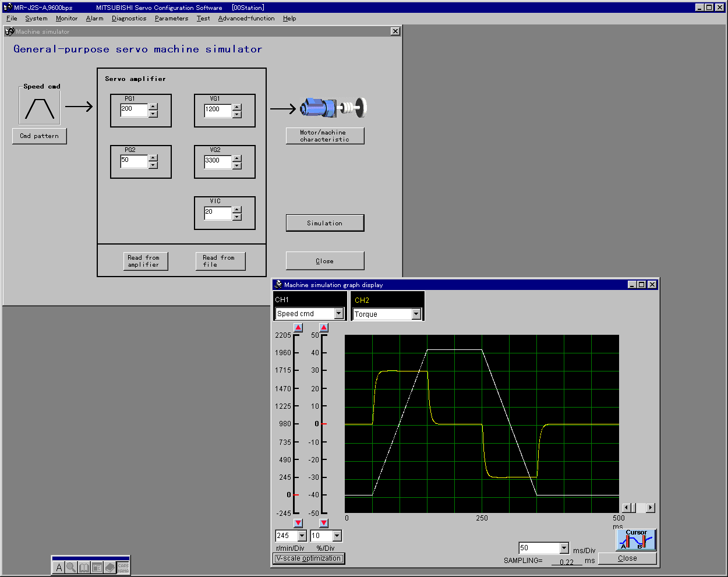The image size is (728, 577).
Task: Click the graph scrollbar left arrow
Action: click(627, 508)
